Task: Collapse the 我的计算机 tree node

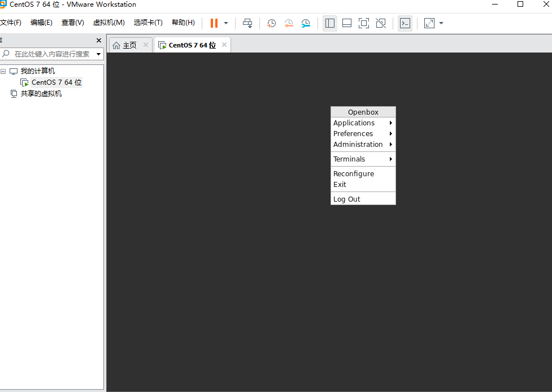Action: pyautogui.click(x=3, y=71)
